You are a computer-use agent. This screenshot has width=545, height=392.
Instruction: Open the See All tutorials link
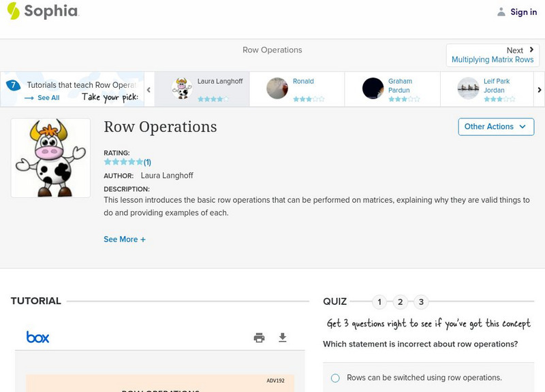pyautogui.click(x=42, y=98)
